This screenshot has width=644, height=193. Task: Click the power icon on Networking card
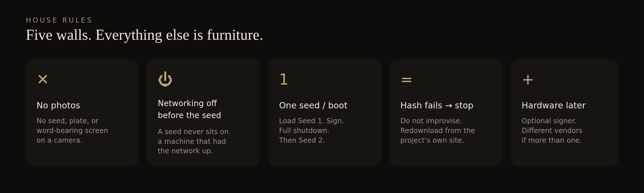[x=165, y=79]
